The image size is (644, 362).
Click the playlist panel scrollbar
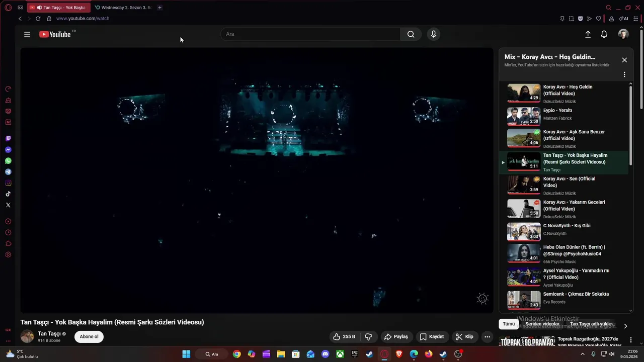[631, 125]
